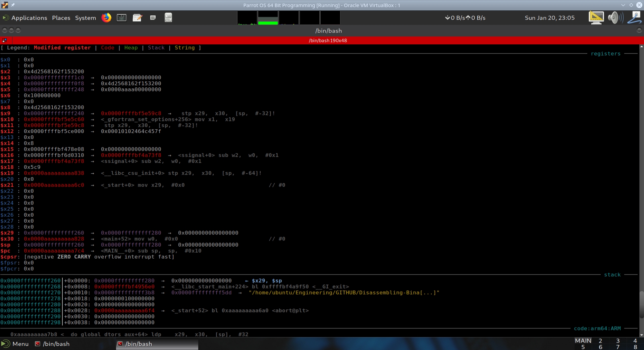Click the small window launcher beside the notepad icon

coord(153,17)
